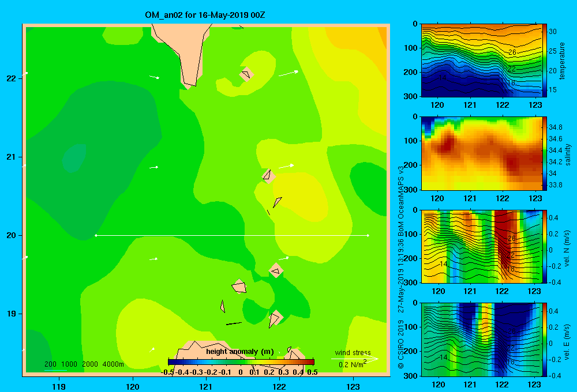Open the eastward velocity section panel
Viewport: 577px width, 392px height.
(481, 340)
